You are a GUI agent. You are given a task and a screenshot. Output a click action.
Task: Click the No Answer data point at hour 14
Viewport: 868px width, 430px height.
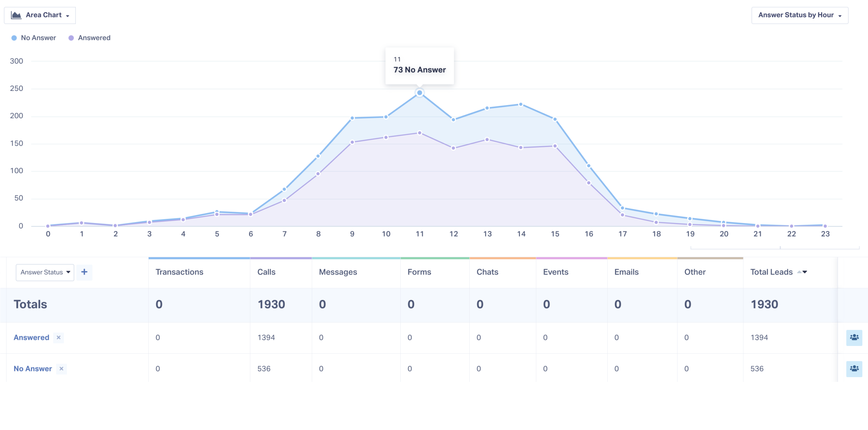(521, 105)
